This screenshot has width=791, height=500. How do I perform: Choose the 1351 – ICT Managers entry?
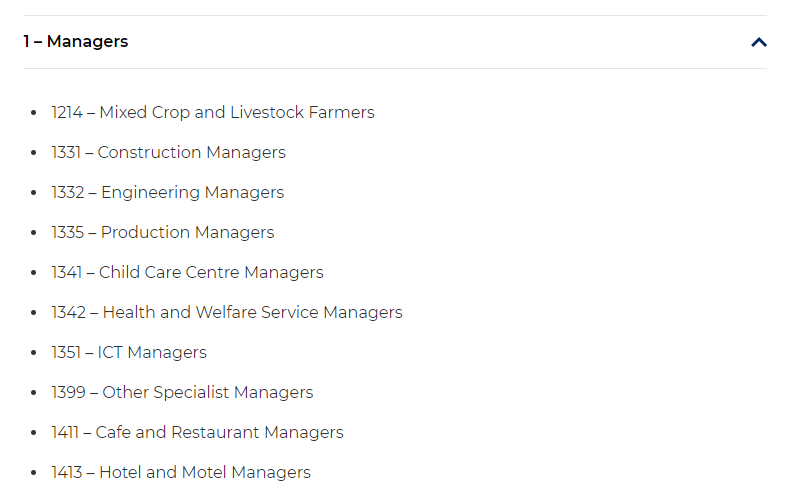(x=129, y=352)
